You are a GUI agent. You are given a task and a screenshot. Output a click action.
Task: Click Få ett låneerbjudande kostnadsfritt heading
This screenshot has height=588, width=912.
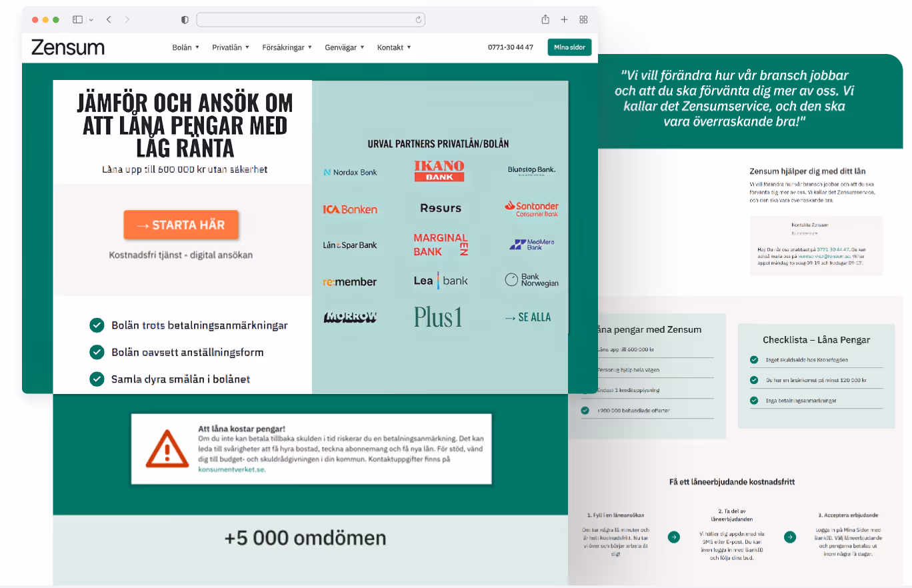pyautogui.click(x=732, y=481)
